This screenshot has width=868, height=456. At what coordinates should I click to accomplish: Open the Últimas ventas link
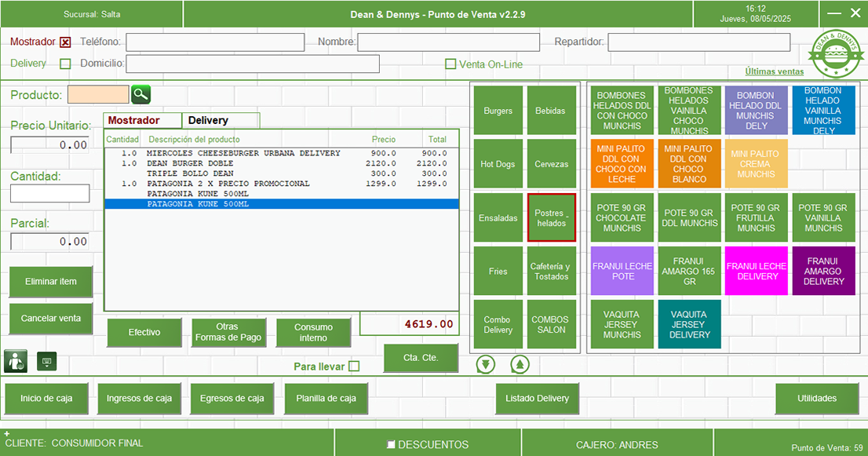[775, 71]
